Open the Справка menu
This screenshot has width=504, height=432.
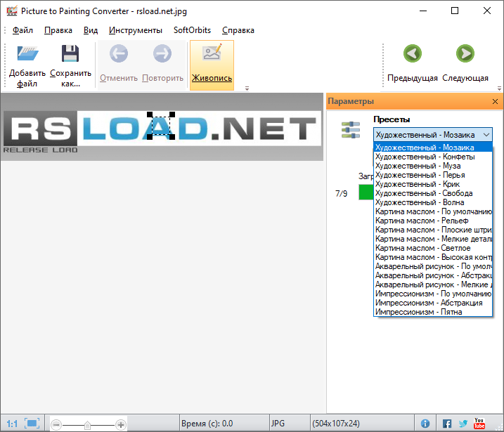[238, 30]
